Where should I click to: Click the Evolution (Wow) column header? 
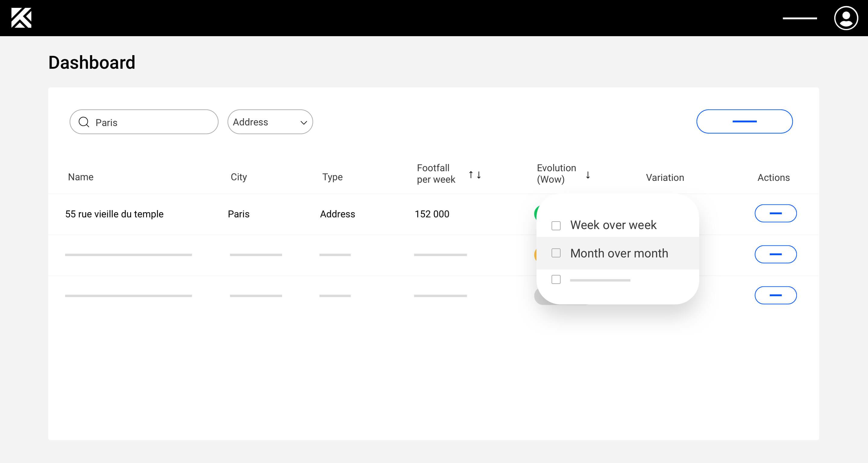556,174
